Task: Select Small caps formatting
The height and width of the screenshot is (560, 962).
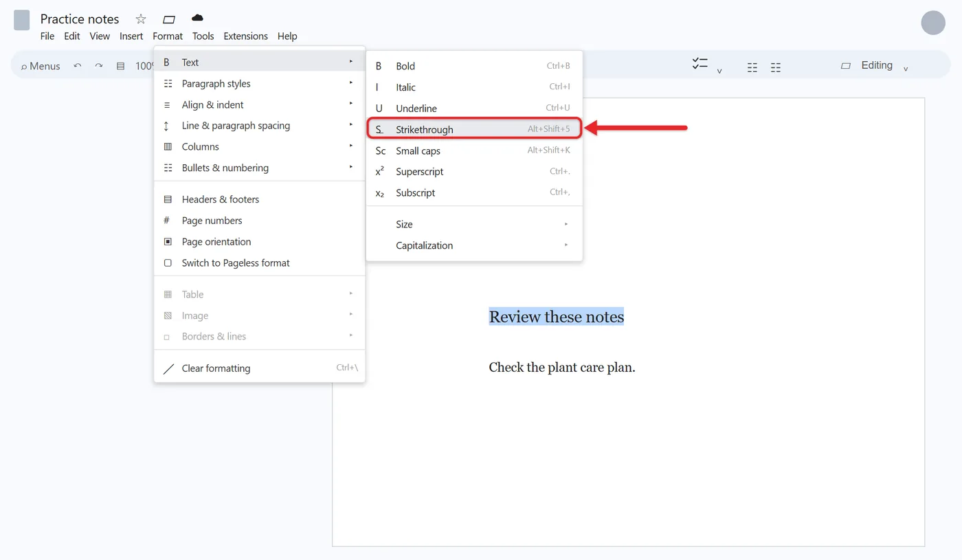Action: [474, 150]
